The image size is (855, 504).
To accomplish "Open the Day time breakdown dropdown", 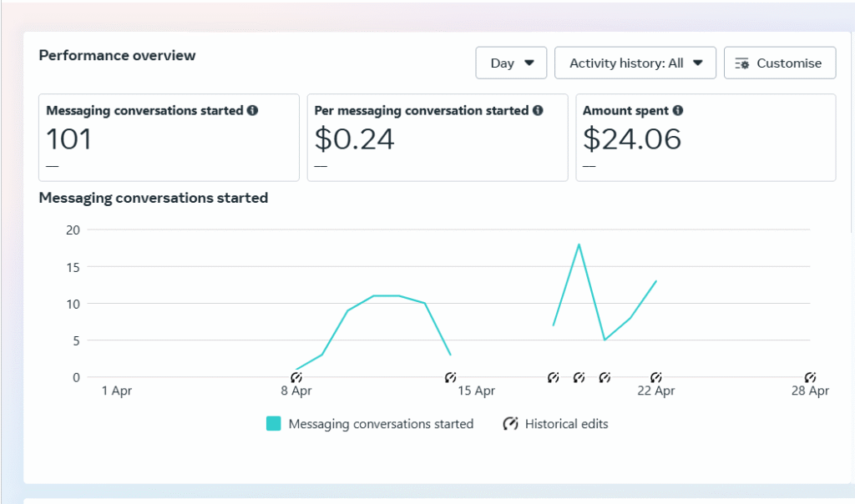I will coord(511,63).
